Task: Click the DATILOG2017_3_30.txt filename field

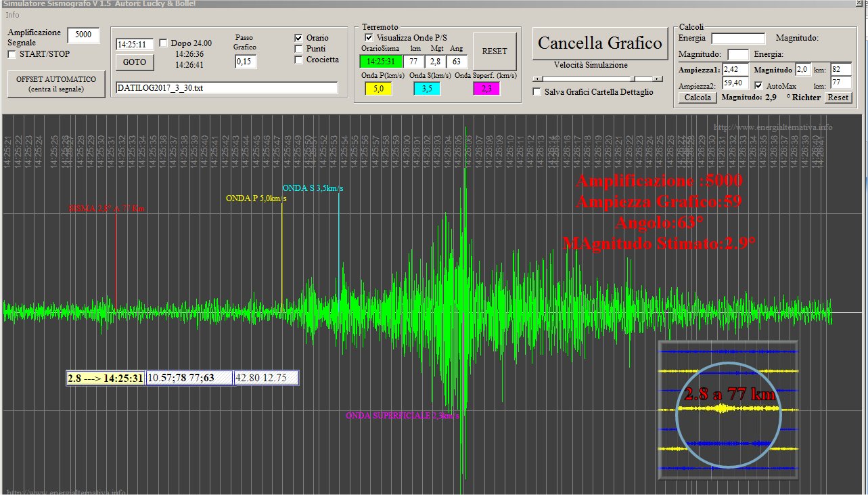Action: click(227, 88)
